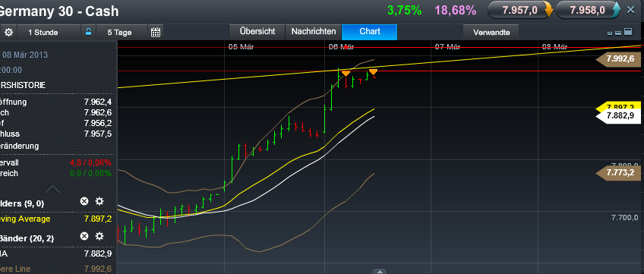Click the 7.992,6 upper band price label
Viewport: 644px width, 274px height.
(617, 58)
